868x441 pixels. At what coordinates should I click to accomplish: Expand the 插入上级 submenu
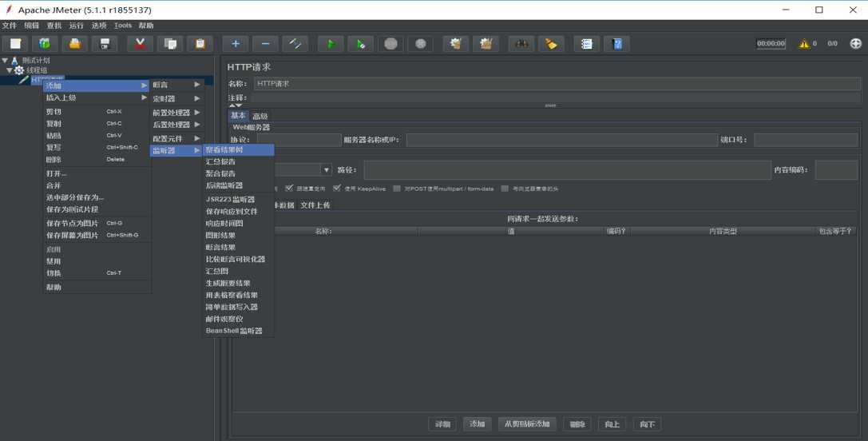point(97,98)
